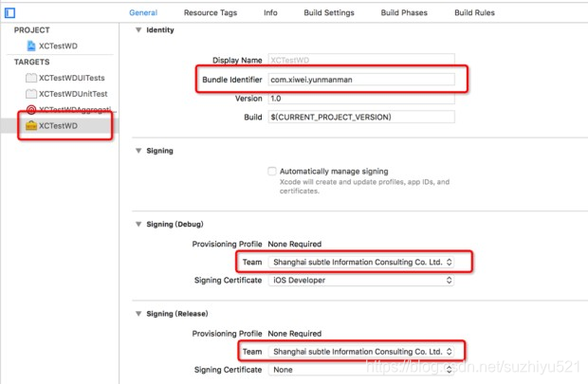Enable Automatically manage signing checkbox

(272, 171)
